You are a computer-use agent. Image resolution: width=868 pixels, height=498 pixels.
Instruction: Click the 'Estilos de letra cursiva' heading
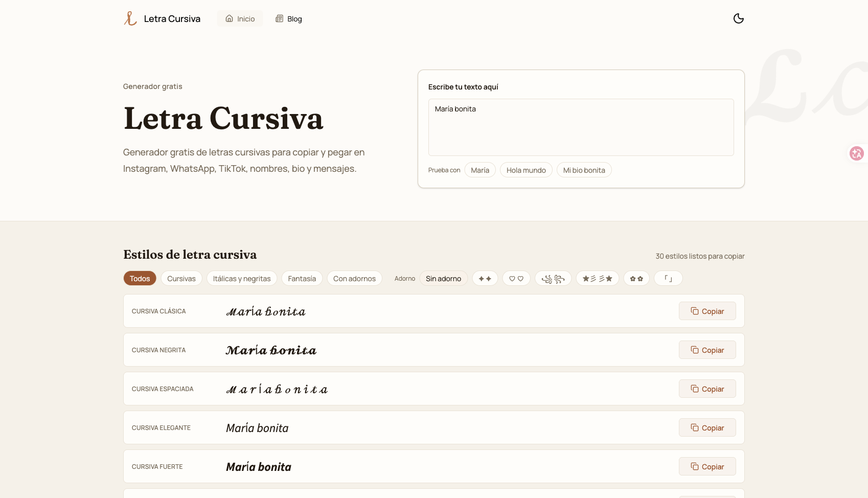click(190, 255)
